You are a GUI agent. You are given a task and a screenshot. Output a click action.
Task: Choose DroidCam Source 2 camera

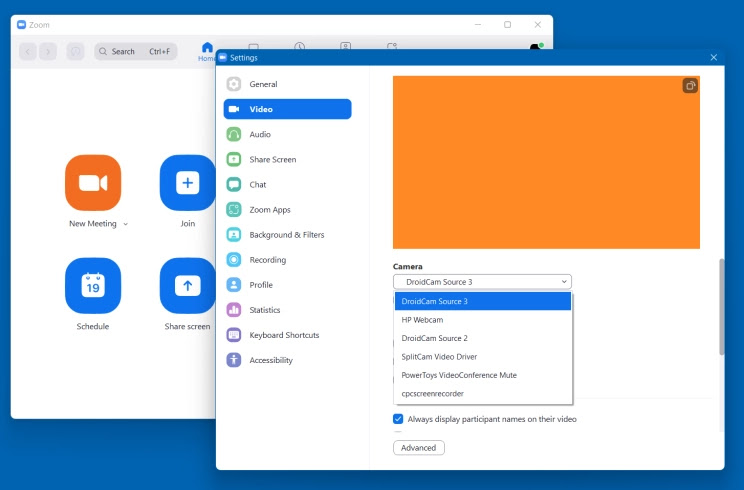(483, 338)
